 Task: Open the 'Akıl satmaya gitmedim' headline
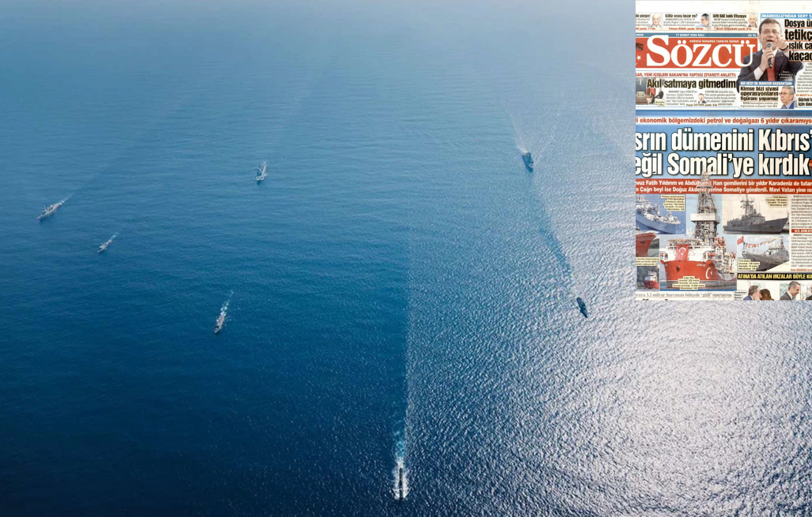[x=690, y=84]
